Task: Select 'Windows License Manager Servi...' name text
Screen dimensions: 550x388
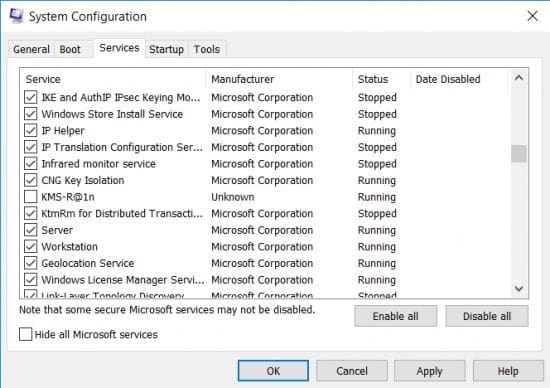Action: pos(123,280)
